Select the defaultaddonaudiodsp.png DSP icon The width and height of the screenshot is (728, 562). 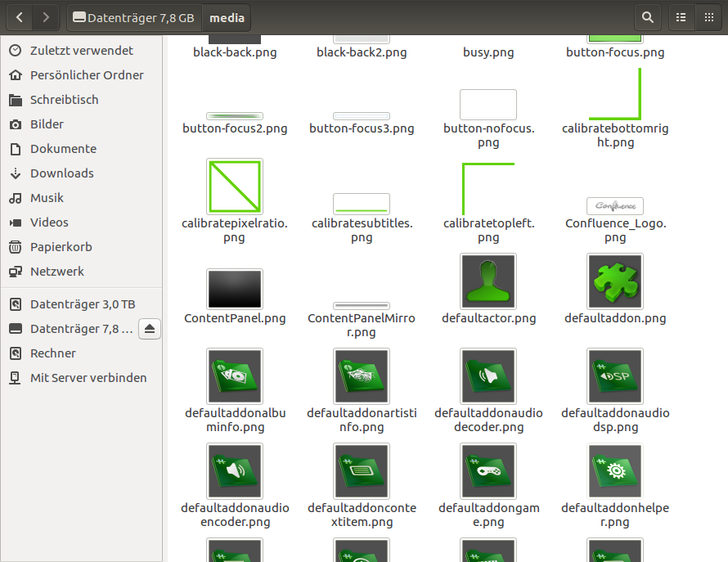point(615,376)
